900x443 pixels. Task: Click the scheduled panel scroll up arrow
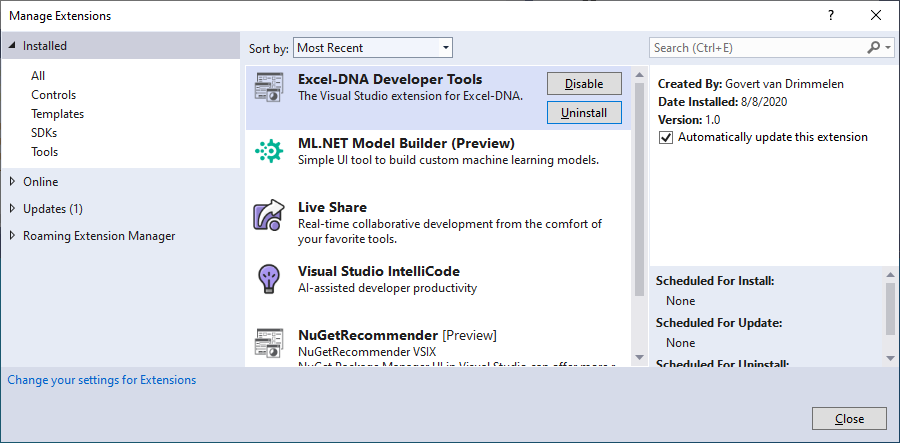(890, 274)
